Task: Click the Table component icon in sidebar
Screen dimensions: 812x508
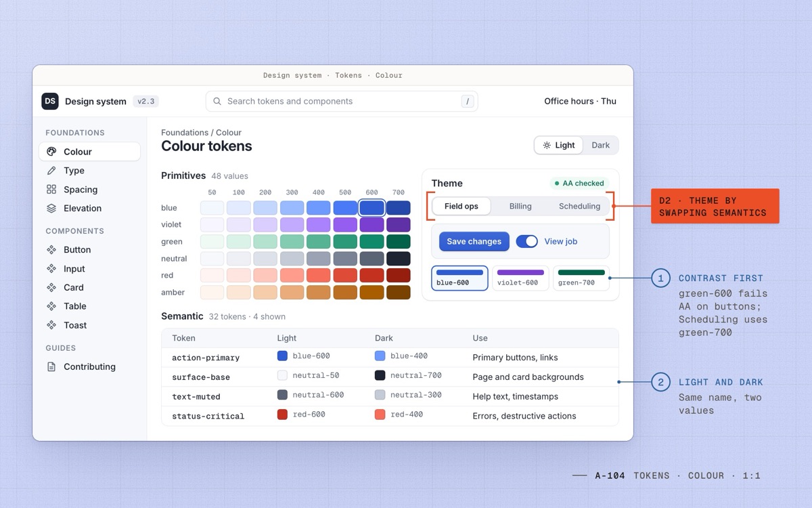Action: coord(51,306)
